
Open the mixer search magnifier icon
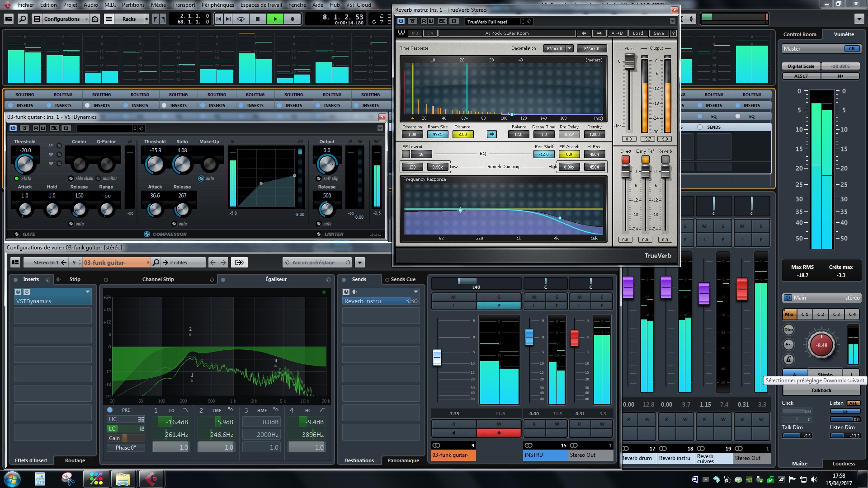(22, 19)
